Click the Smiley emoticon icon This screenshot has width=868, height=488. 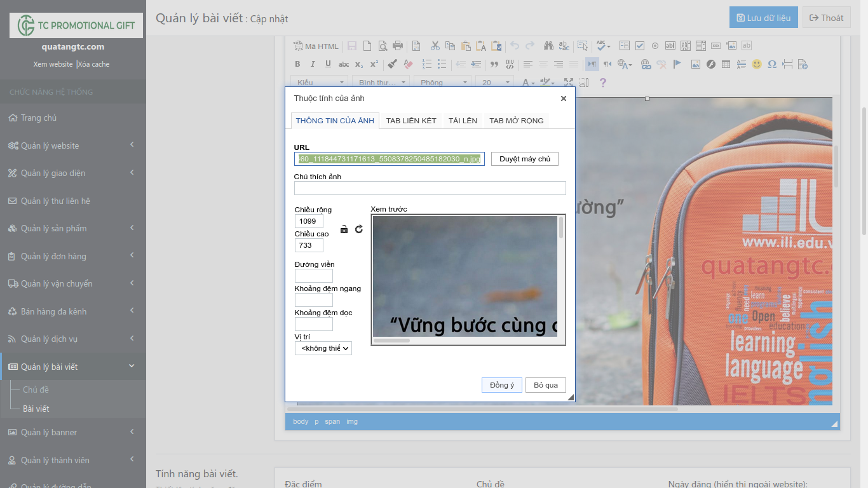click(757, 64)
